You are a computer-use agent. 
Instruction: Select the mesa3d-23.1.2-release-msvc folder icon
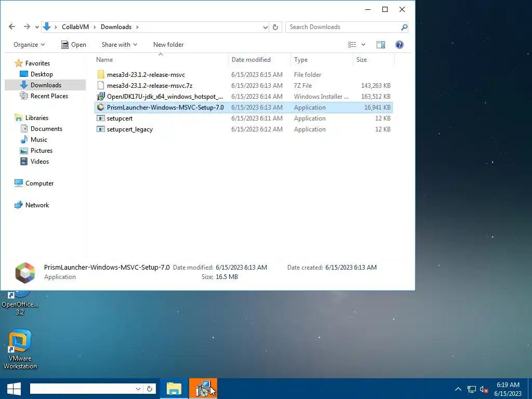point(100,75)
